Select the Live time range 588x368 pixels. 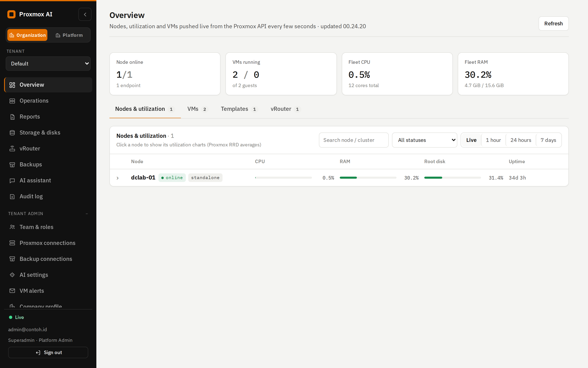pyautogui.click(x=471, y=140)
